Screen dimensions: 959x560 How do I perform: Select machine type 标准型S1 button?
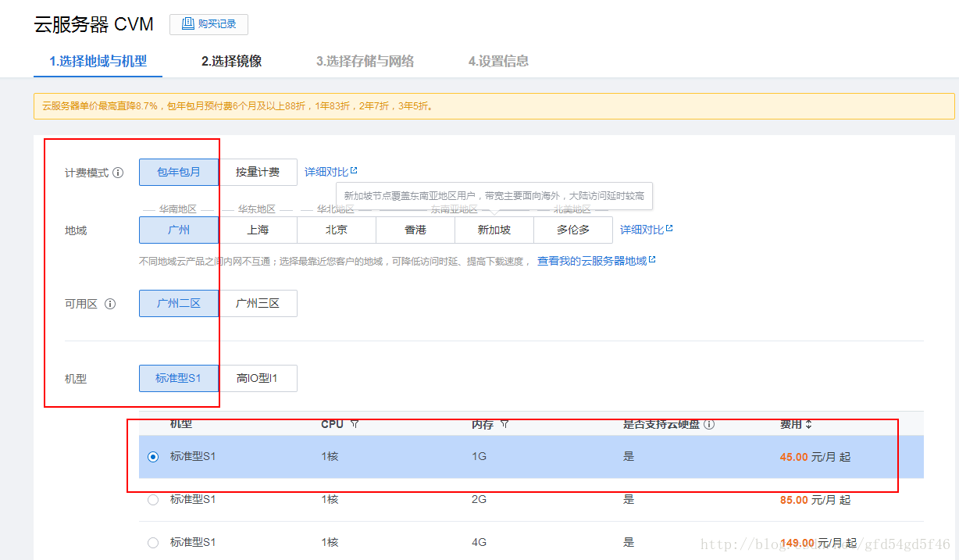click(179, 378)
